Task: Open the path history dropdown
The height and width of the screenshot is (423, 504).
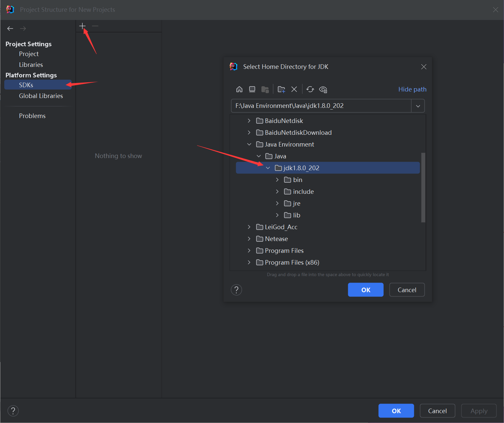Action: [x=418, y=106]
